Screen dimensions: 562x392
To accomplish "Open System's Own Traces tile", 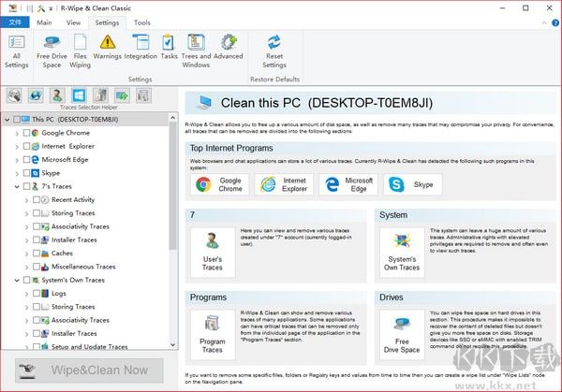I will (x=402, y=253).
